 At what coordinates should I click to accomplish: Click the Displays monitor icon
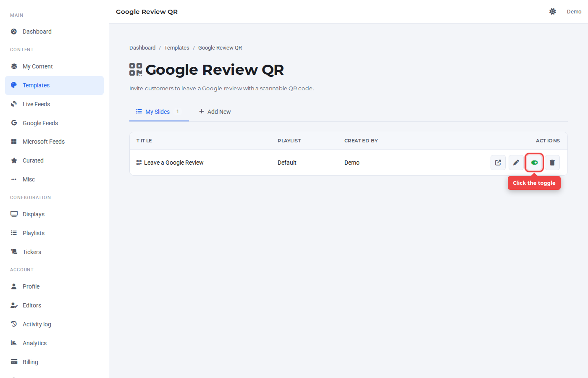pos(14,214)
